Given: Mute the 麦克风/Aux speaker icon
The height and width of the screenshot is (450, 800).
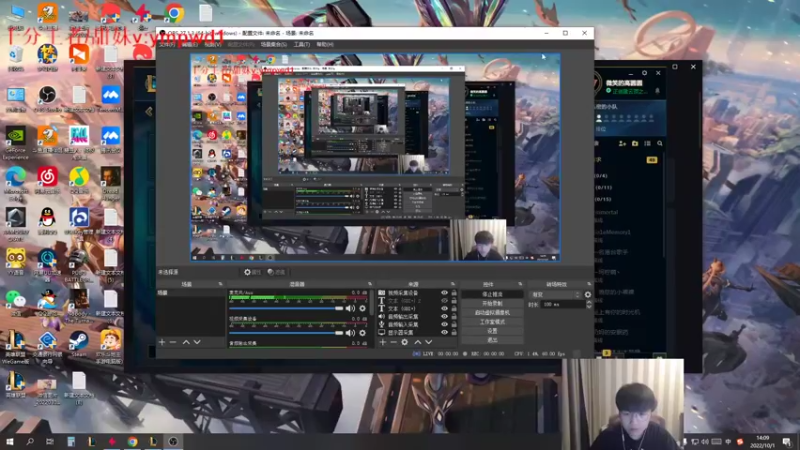Looking at the screenshot, I should (x=350, y=308).
